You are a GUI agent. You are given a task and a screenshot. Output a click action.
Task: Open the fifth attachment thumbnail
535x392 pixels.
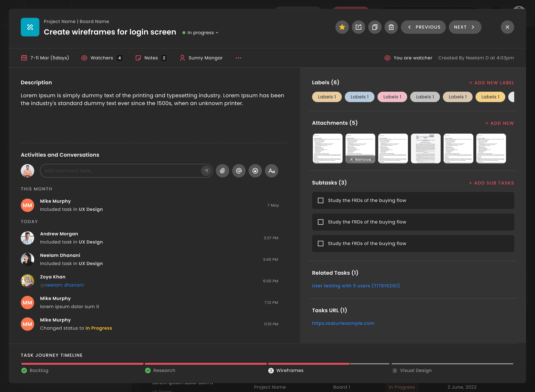click(458, 148)
